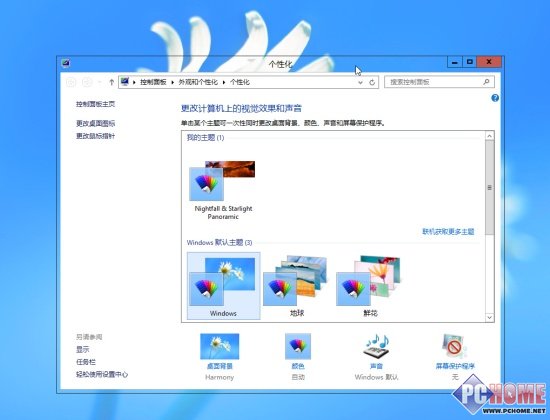Expand the arrow before 控制面板 breadcrumb
This screenshot has height=420, width=550.
coord(134,82)
